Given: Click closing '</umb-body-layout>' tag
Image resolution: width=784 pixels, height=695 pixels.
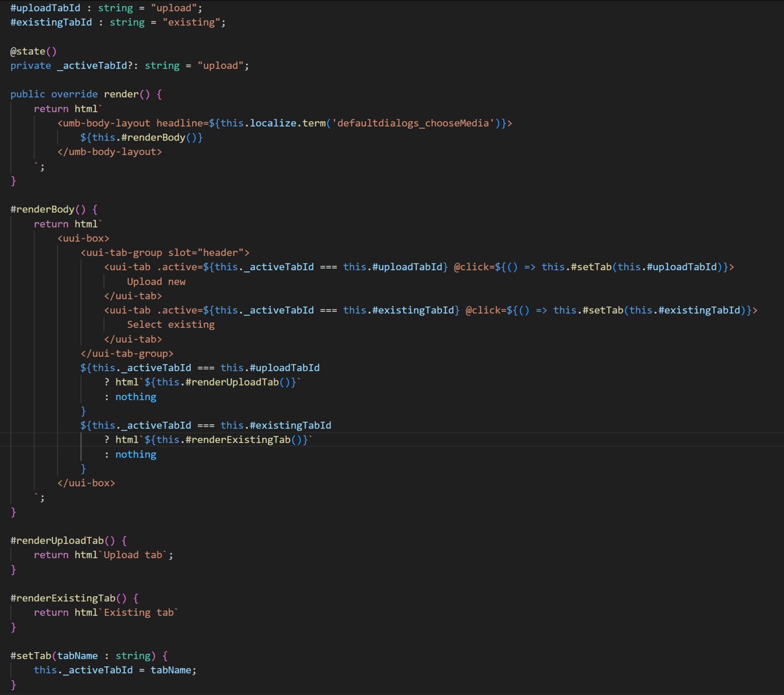Looking at the screenshot, I should pos(110,152).
